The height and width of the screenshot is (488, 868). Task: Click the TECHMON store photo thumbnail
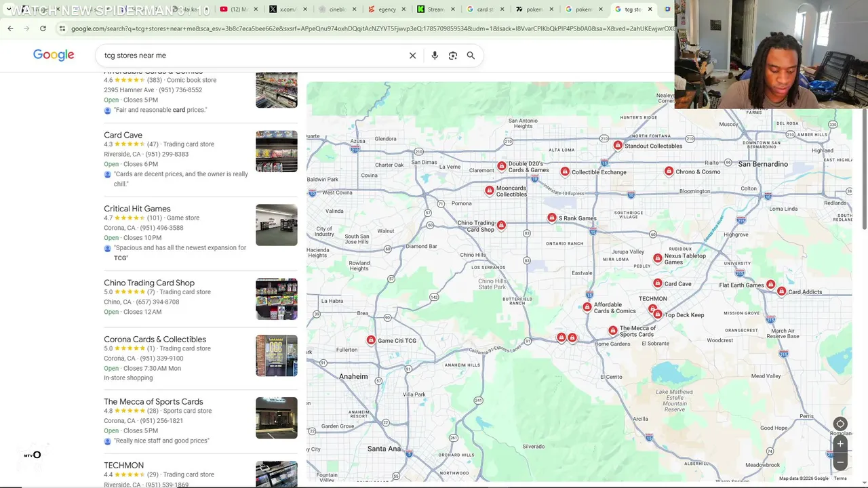coord(277,474)
